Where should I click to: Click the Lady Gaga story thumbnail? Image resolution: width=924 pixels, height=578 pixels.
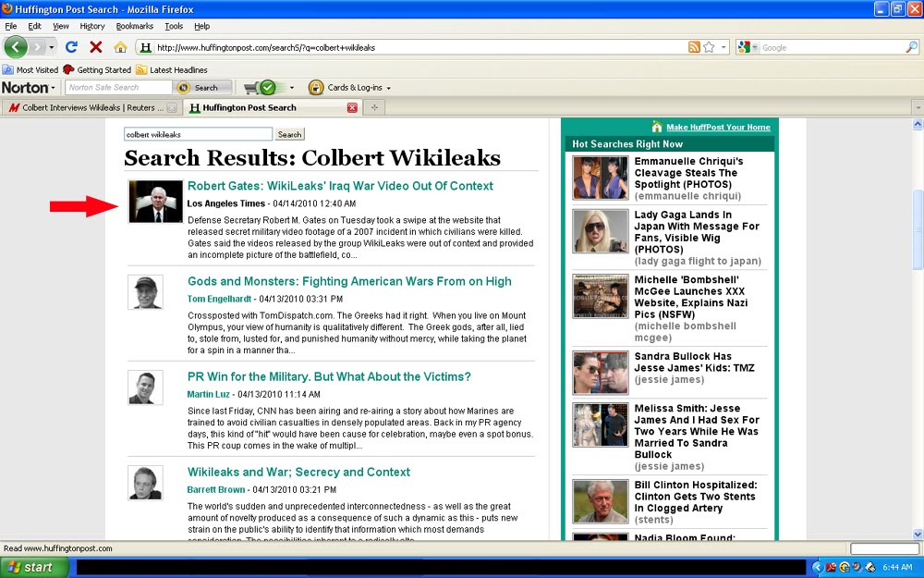pyautogui.click(x=601, y=231)
